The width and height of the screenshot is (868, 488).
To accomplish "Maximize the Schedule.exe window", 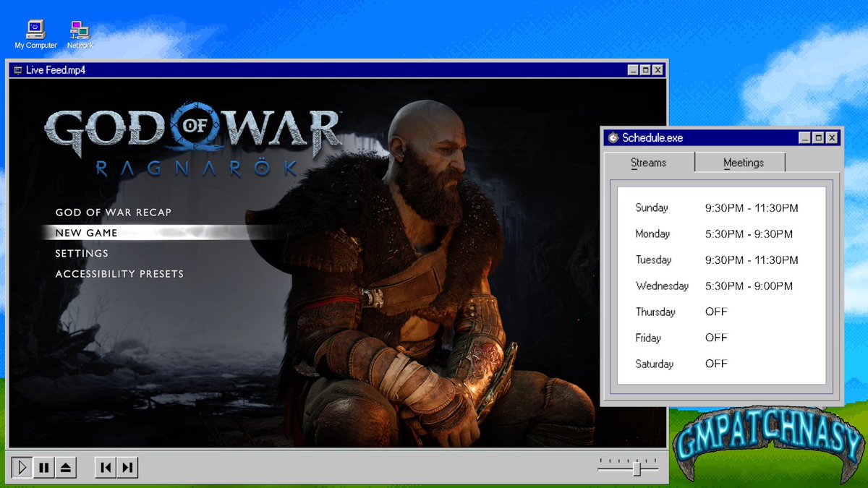I will pyautogui.click(x=819, y=137).
